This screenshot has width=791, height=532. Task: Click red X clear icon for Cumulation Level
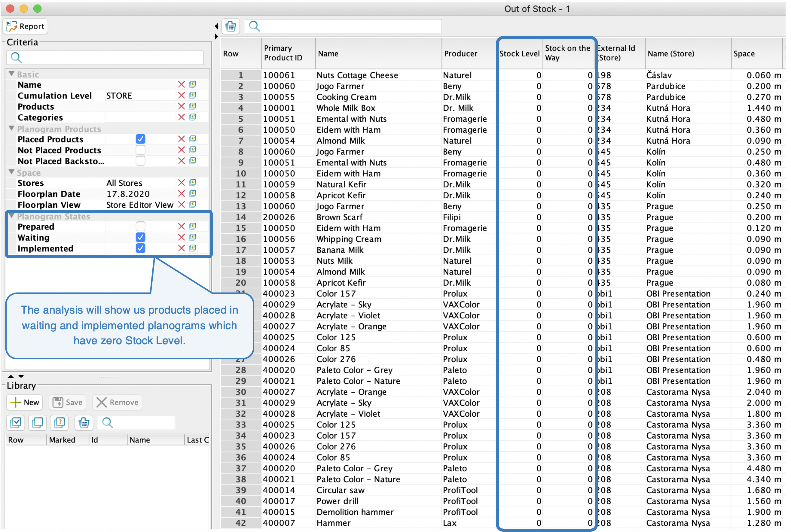pyautogui.click(x=181, y=96)
